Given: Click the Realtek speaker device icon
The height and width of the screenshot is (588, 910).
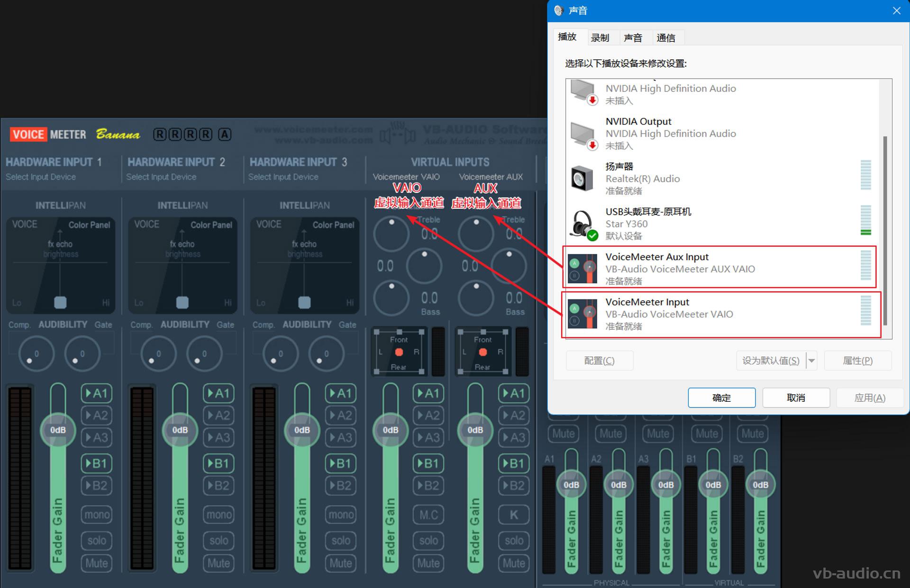Looking at the screenshot, I should click(582, 179).
